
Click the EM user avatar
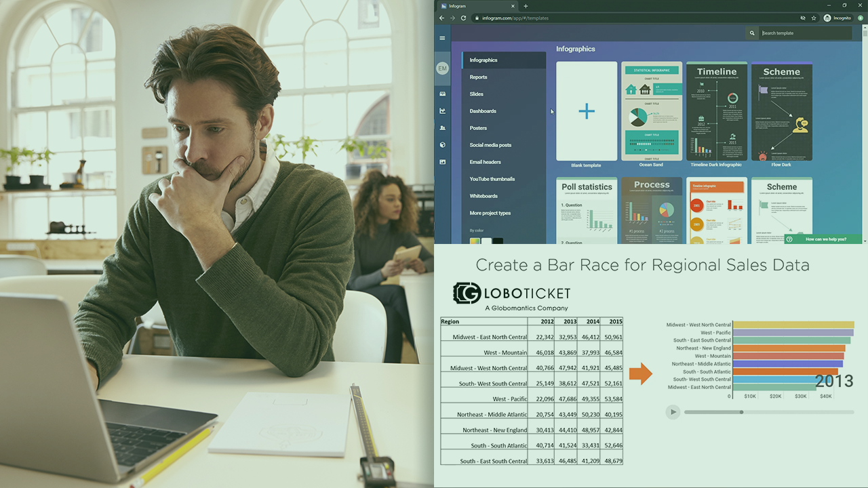(442, 68)
